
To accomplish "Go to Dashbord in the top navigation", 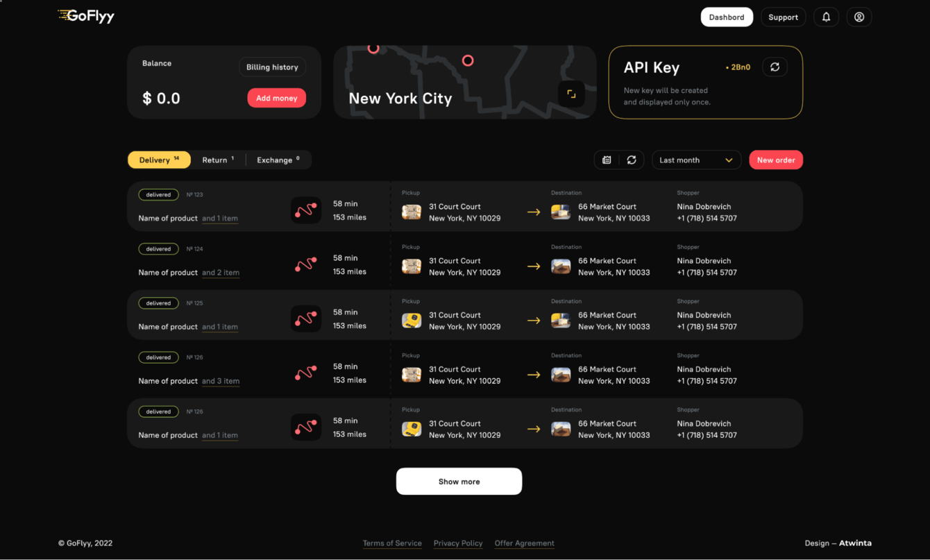I will 727,17.
